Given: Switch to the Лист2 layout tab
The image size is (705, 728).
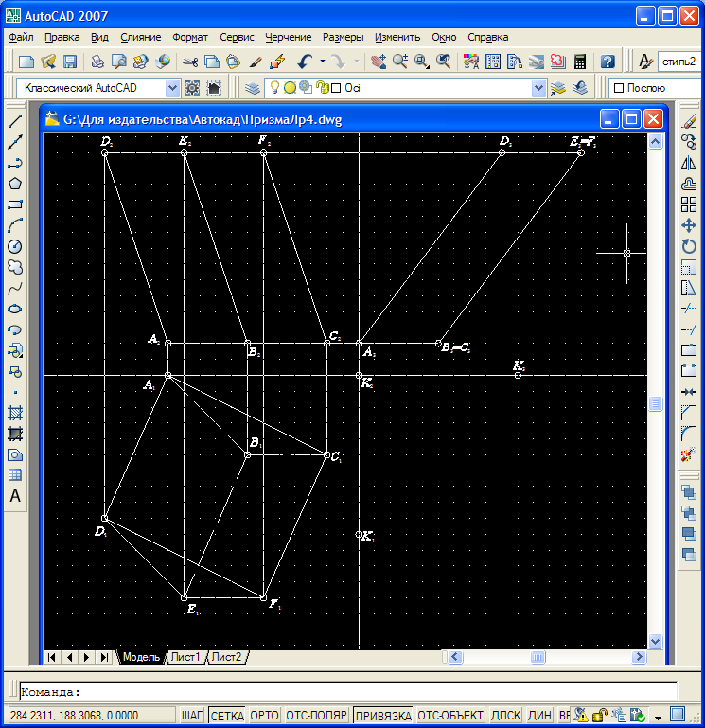Looking at the screenshot, I should click(226, 657).
